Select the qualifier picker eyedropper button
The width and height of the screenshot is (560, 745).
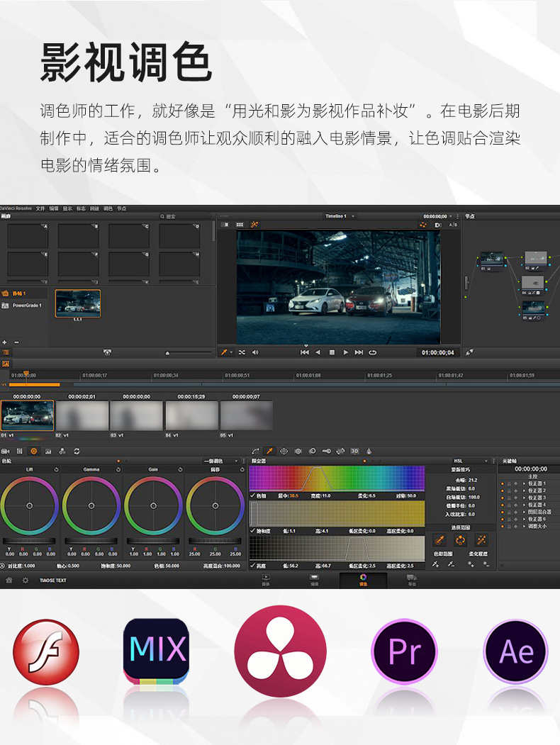[x=439, y=540]
